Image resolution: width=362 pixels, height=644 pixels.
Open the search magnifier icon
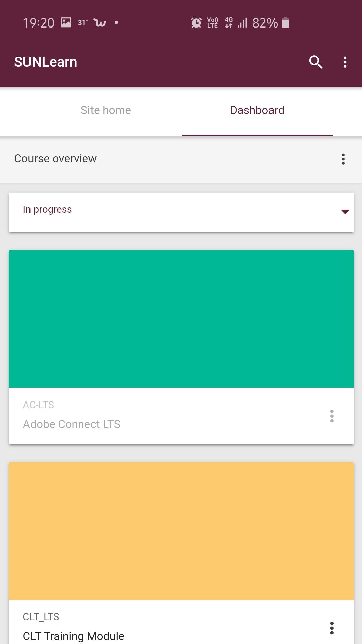[315, 62]
